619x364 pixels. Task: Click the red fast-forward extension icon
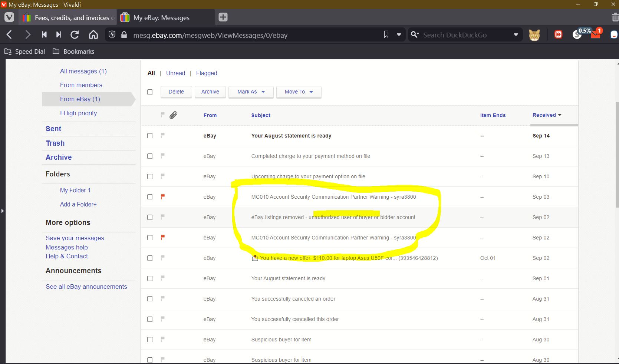click(x=558, y=35)
